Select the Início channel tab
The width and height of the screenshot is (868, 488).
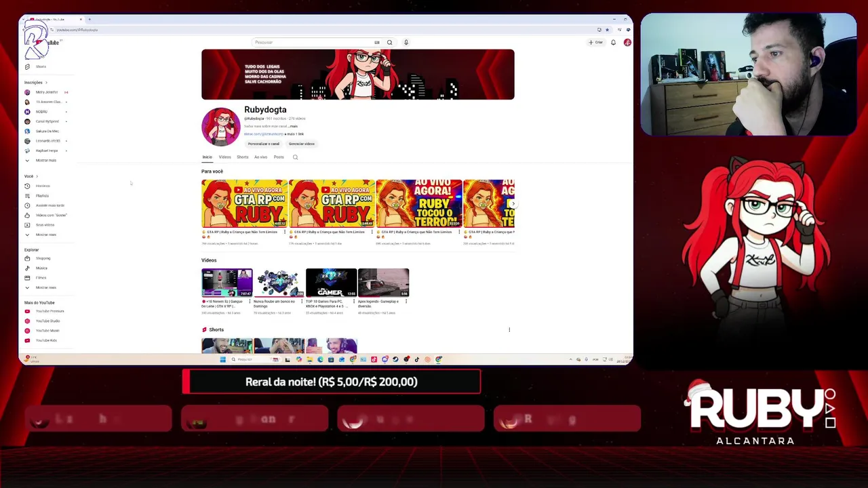207,157
